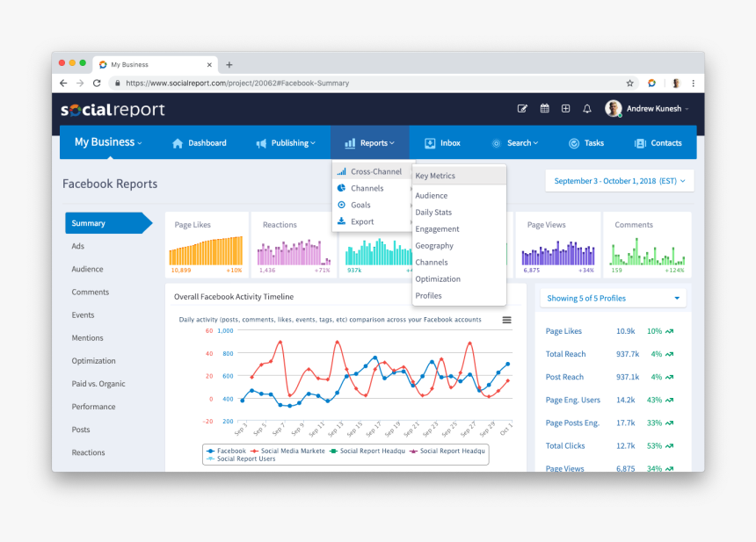Click the Comments mini chart card
This screenshot has height=542, width=756.
[647, 245]
